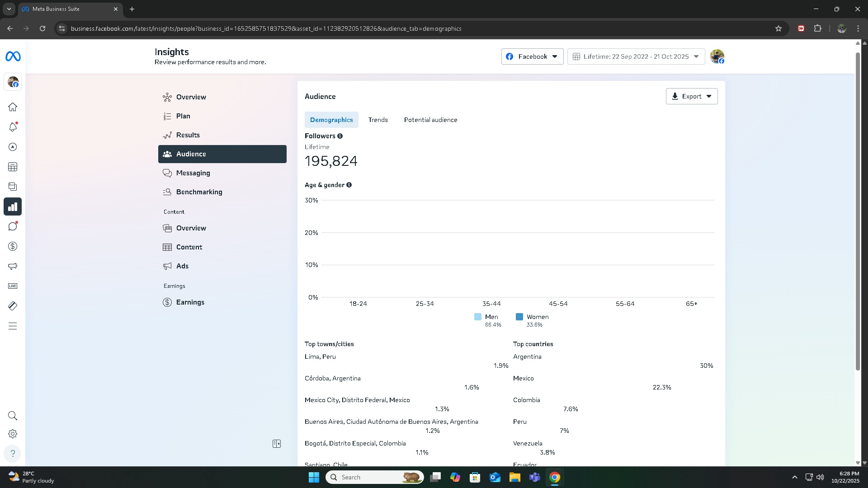Open notifications bell in sidebar
The image size is (868, 488).
[13, 127]
